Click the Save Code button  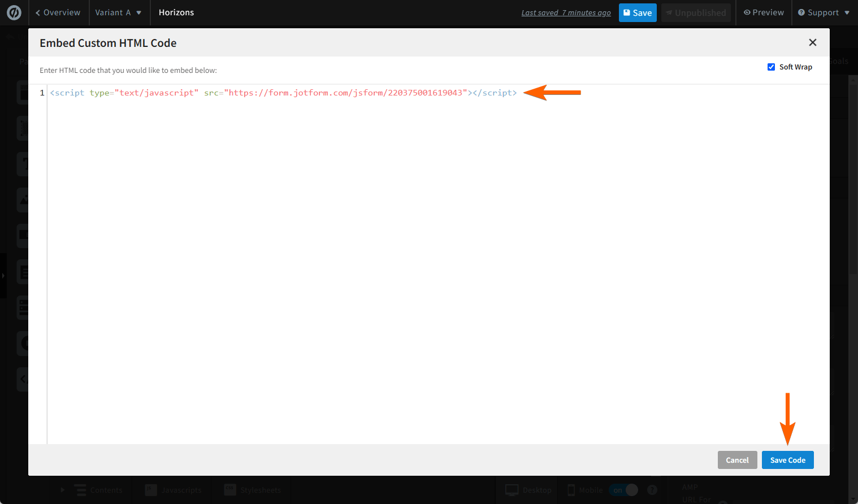tap(787, 460)
